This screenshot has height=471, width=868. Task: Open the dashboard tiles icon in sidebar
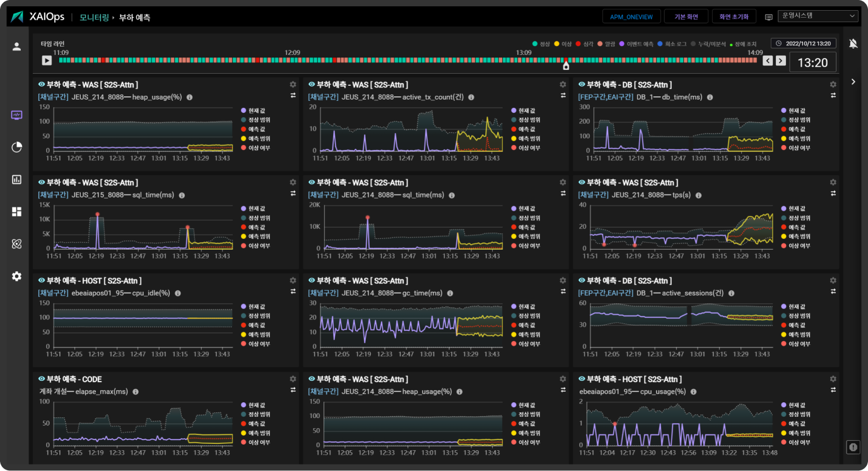[16, 211]
